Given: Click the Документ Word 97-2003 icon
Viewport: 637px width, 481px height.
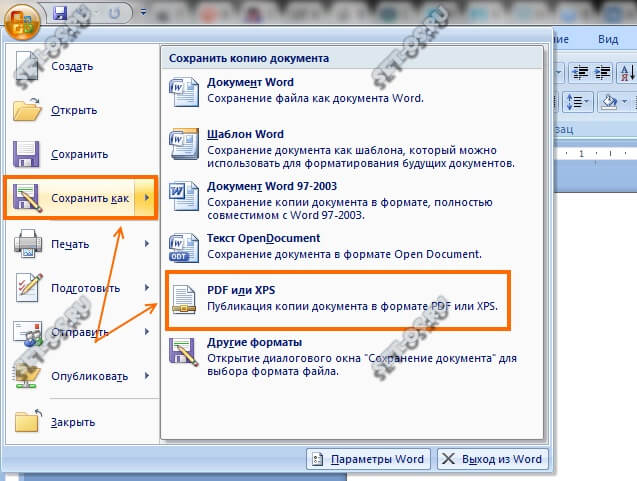Looking at the screenshot, I should 184,196.
